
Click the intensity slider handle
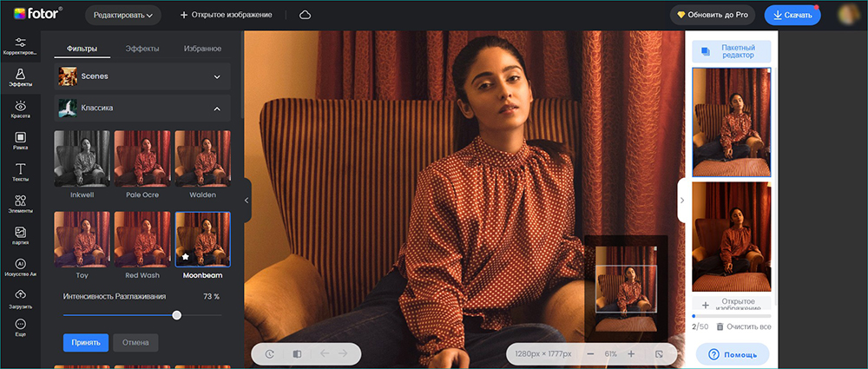point(177,315)
